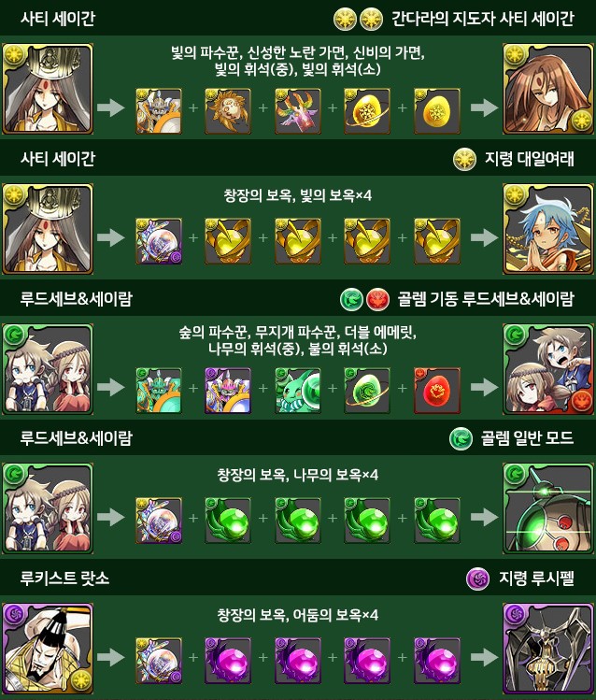Click the 간다라의 지도자 사티 세이간 result portrait
The image size is (596, 700).
[x=548, y=89]
